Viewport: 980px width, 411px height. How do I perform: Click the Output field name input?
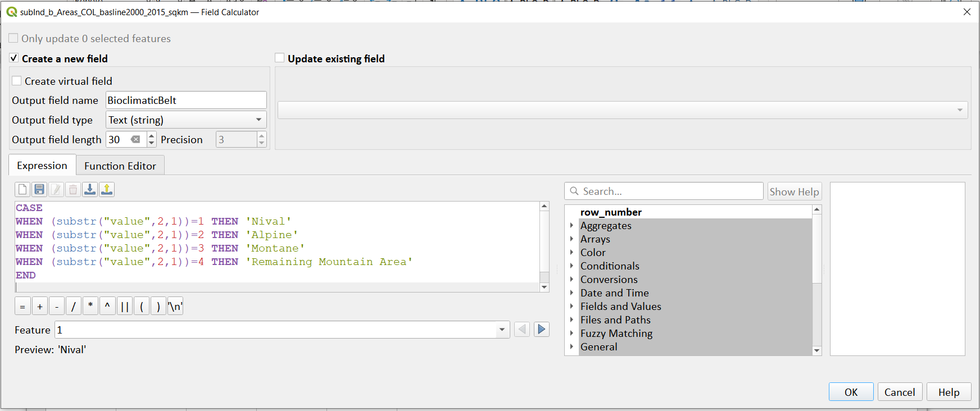pyautogui.click(x=186, y=100)
